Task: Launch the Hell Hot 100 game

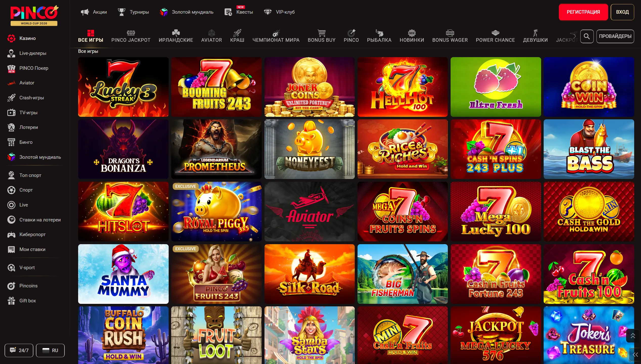Action: point(403,87)
